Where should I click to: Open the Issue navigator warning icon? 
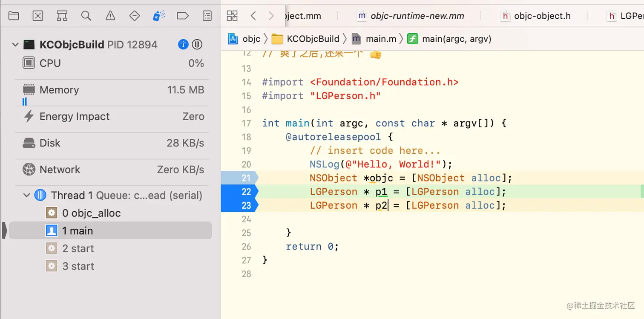(x=110, y=16)
